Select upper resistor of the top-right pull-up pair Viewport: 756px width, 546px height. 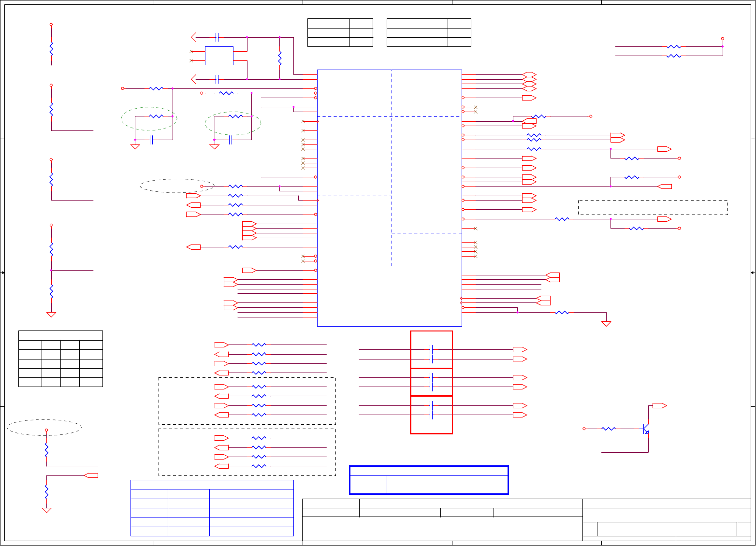click(x=674, y=47)
